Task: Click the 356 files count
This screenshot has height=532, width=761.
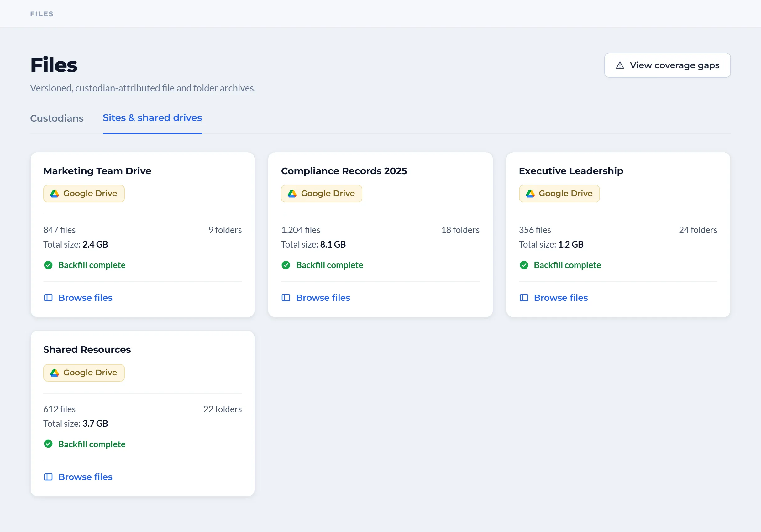Action: coord(535,230)
